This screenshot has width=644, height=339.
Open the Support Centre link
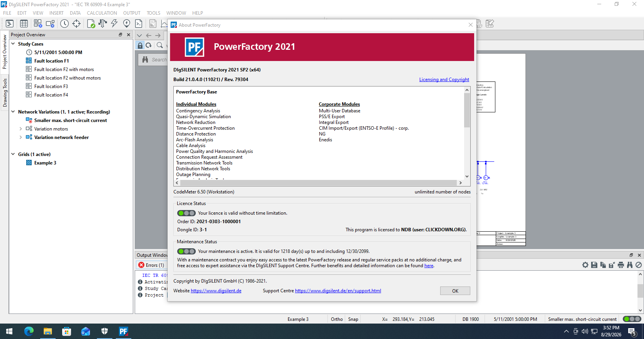(x=338, y=291)
